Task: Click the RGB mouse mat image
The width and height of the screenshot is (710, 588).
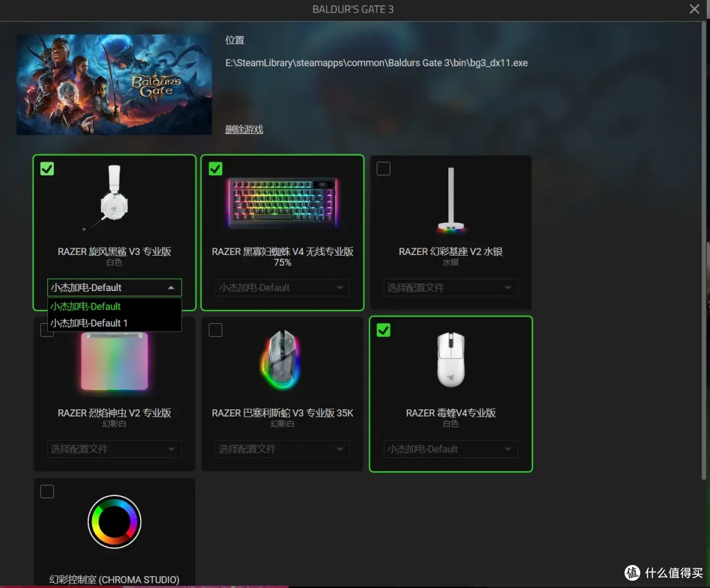Action: [x=114, y=361]
